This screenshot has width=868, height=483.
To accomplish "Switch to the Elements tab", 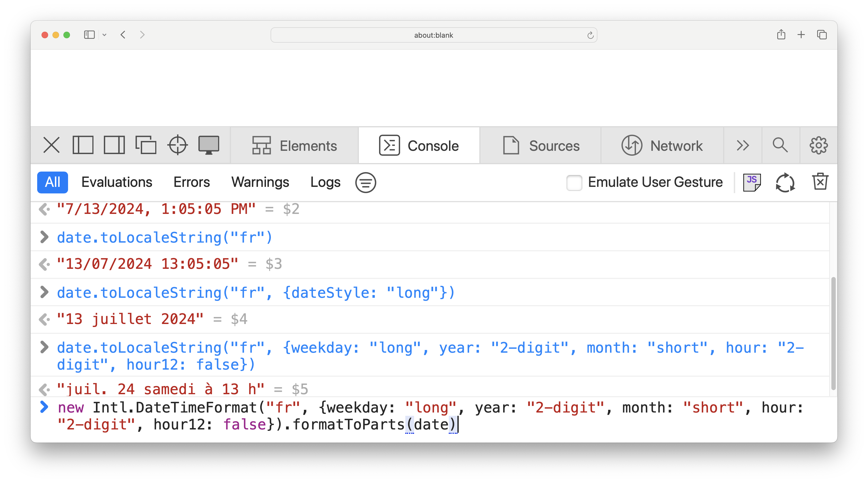I will click(295, 146).
